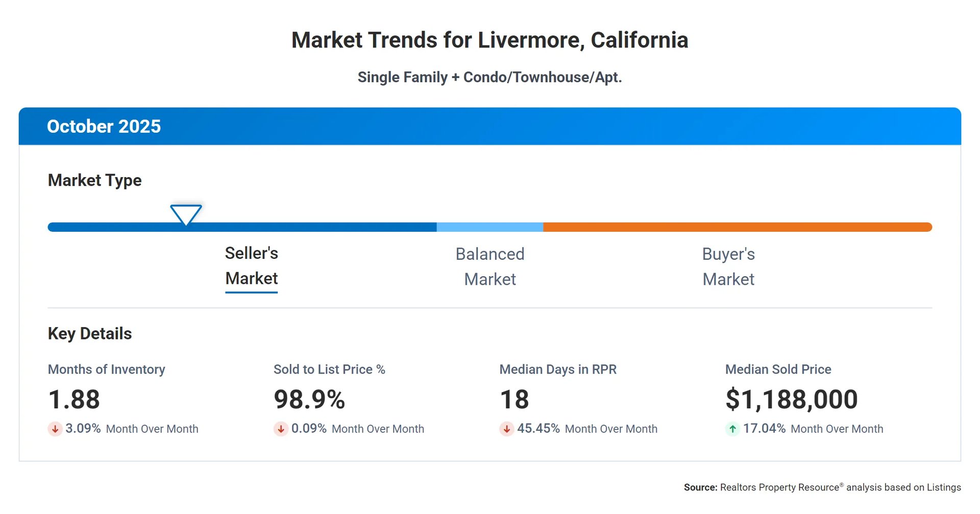Click the triangle market type indicator

tap(186, 214)
